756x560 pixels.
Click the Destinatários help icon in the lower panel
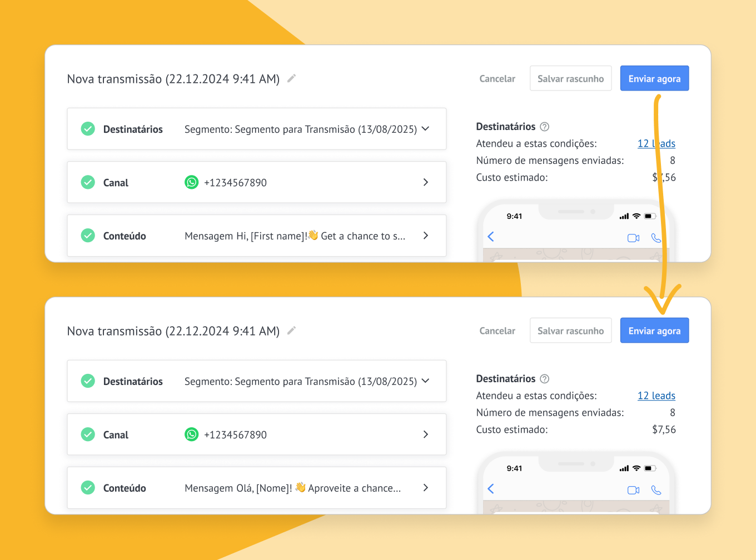click(545, 379)
